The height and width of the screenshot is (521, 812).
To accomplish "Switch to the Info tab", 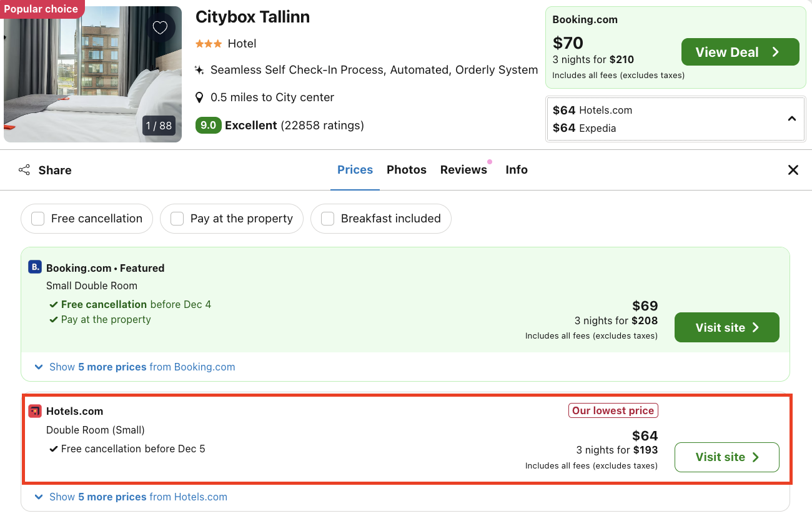I will coord(517,170).
